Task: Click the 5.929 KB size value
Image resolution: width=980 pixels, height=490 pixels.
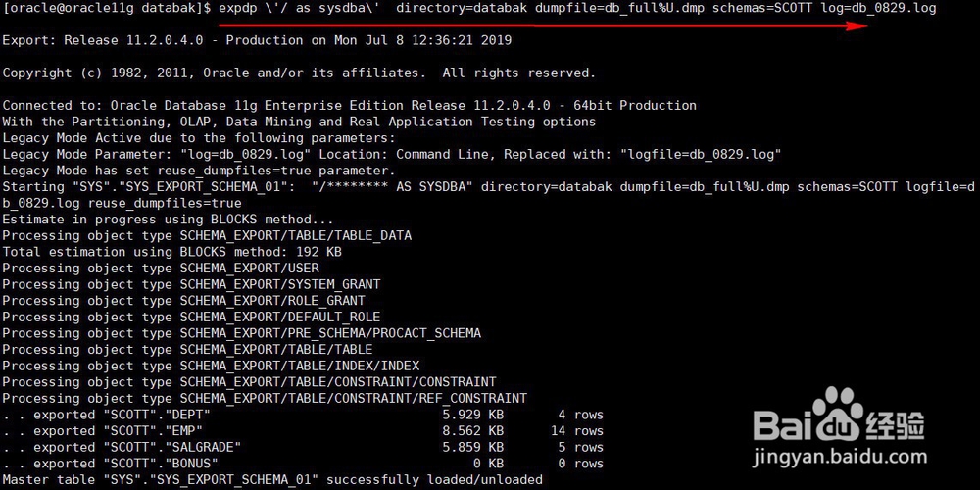Action: pyautogui.click(x=473, y=415)
